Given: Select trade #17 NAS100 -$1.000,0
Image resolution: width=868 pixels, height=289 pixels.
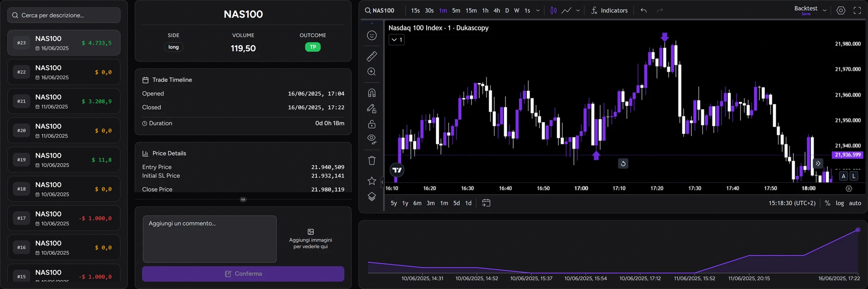Looking at the screenshot, I should pos(64,218).
